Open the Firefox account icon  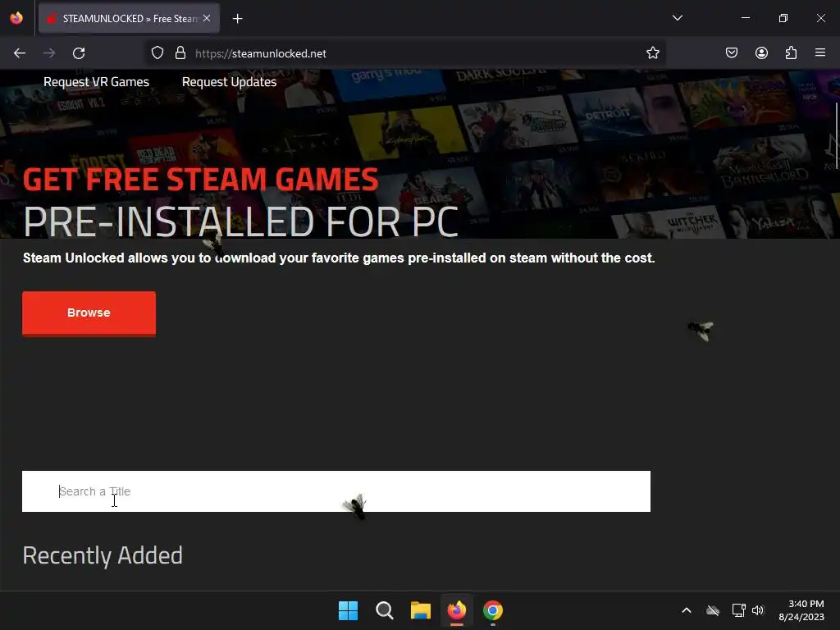click(x=761, y=53)
